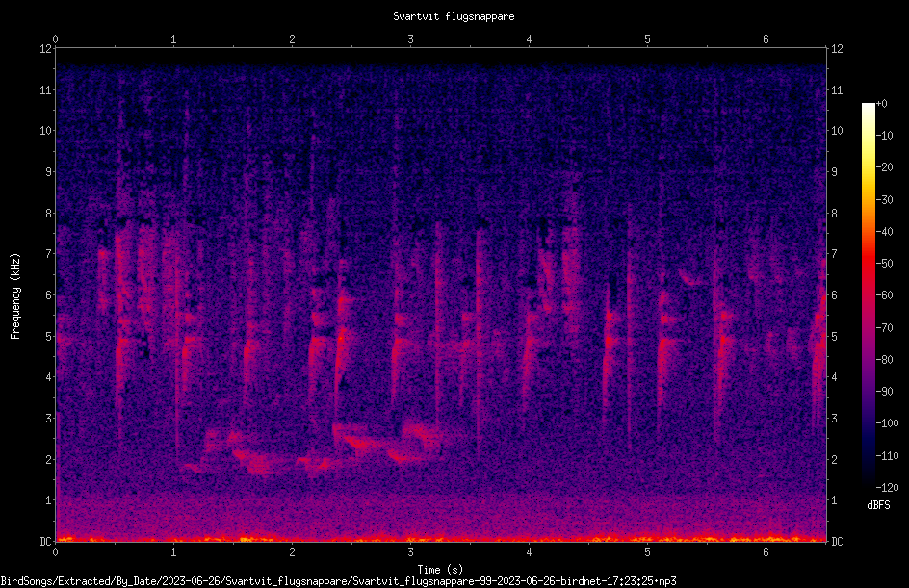The width and height of the screenshot is (909, 588).
Task: Click the '3' tick on bottom time axis
Action: 410,552
